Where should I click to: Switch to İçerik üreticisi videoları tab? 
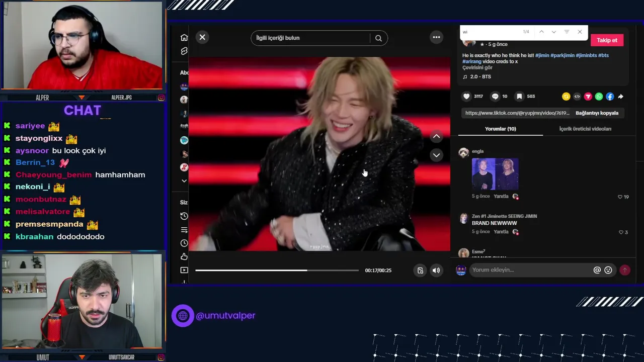click(x=585, y=129)
